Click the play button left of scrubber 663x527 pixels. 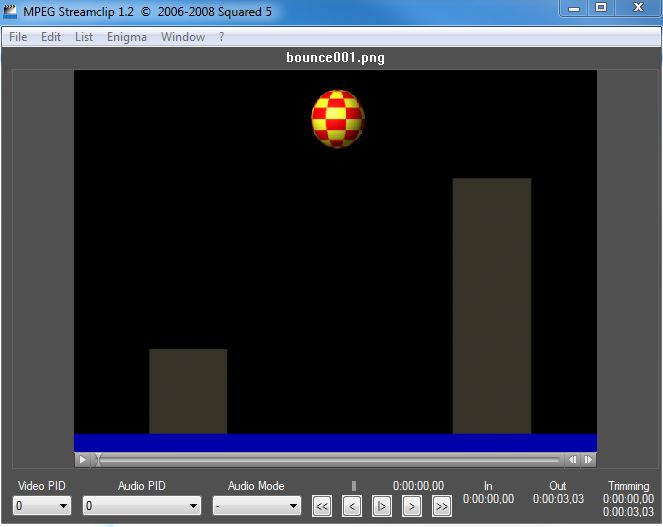83,459
